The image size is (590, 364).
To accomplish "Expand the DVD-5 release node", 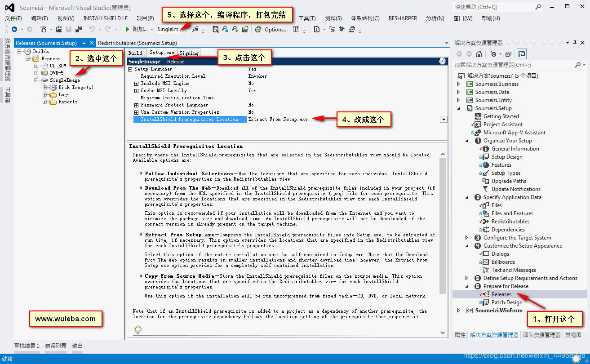I will pyautogui.click(x=36, y=73).
